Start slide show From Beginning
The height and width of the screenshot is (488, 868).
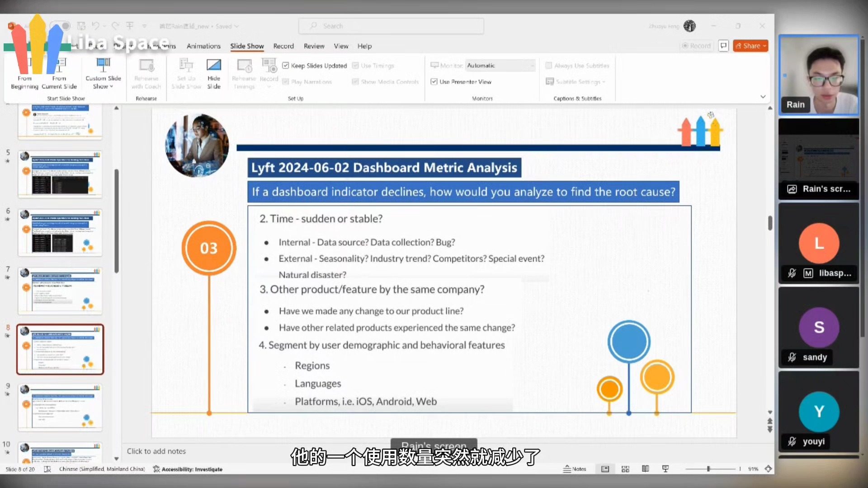click(24, 74)
